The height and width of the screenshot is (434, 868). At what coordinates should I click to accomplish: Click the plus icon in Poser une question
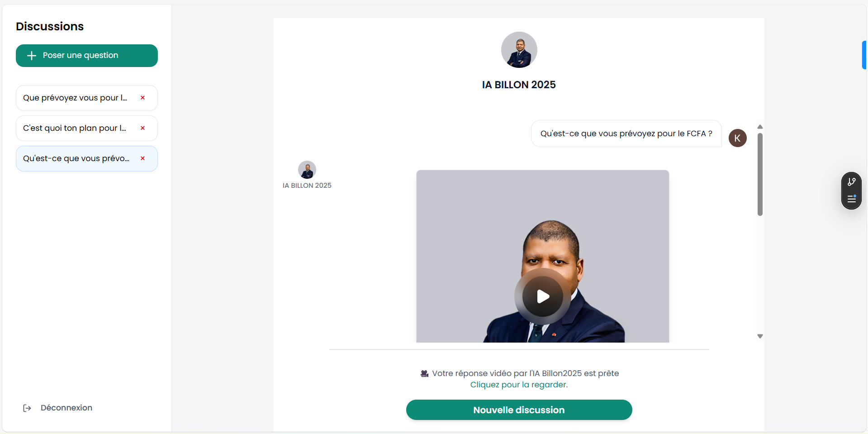click(x=32, y=56)
